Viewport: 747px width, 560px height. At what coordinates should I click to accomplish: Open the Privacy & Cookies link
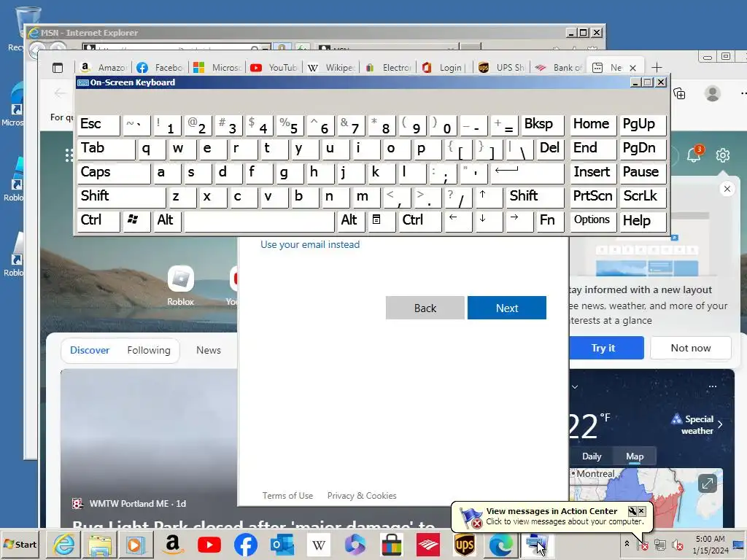(362, 496)
